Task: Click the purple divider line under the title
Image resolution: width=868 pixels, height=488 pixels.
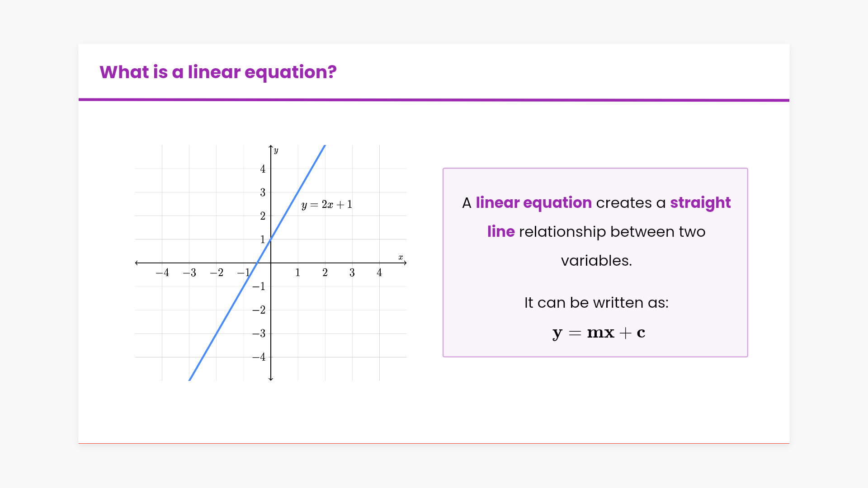Action: [x=434, y=100]
